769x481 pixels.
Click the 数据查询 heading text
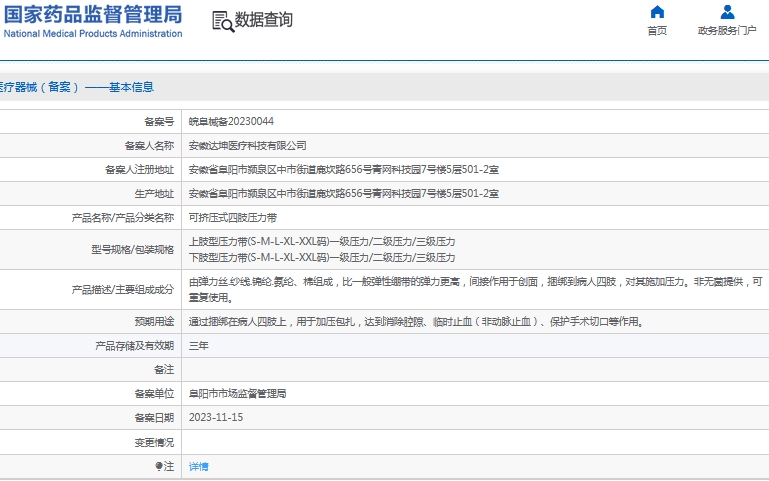point(264,20)
